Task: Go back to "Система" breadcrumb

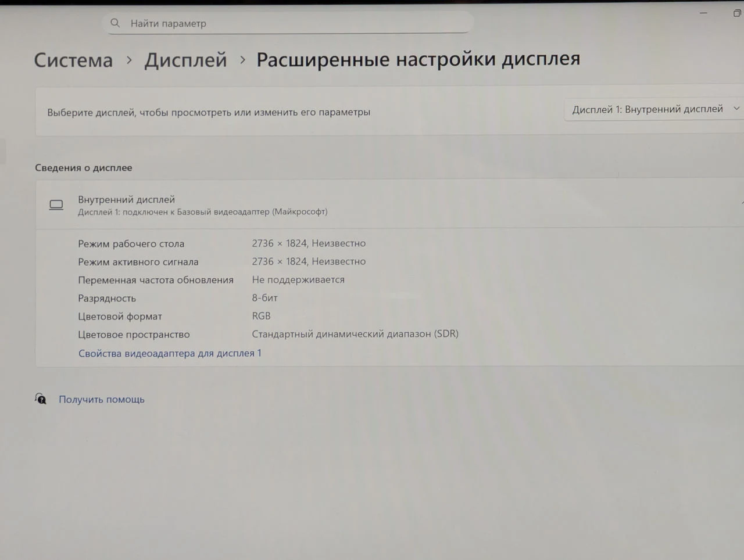Action: (x=73, y=60)
